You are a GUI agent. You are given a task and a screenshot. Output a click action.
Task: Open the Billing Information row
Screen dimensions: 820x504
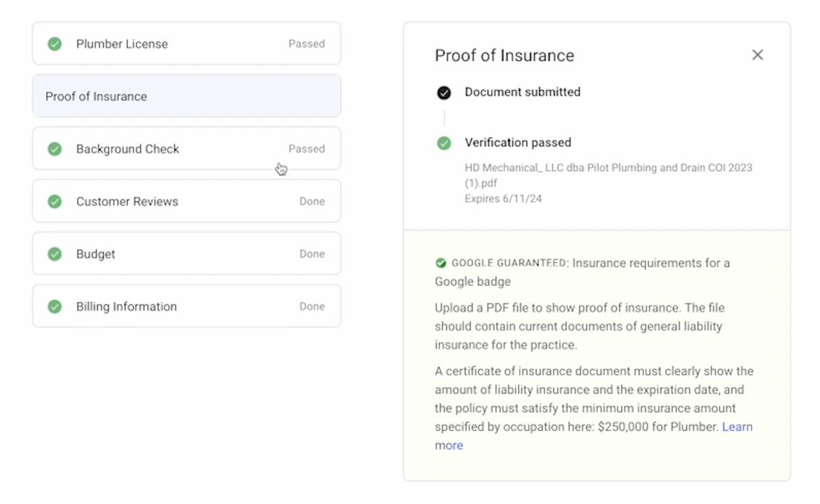coord(187,306)
